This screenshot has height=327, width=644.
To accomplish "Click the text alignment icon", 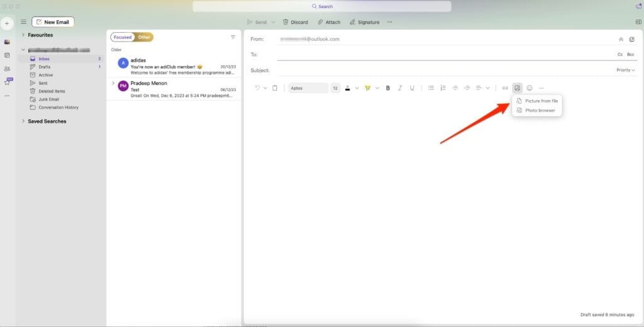I will click(479, 88).
